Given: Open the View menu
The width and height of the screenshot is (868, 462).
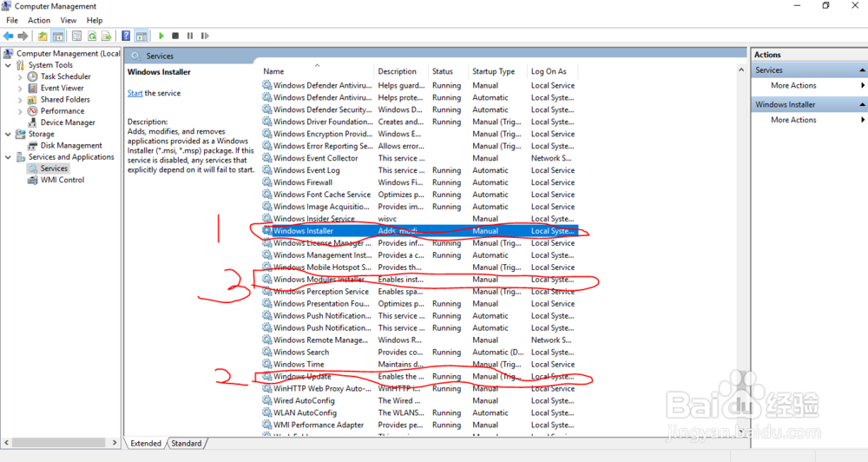Looking at the screenshot, I should [69, 21].
